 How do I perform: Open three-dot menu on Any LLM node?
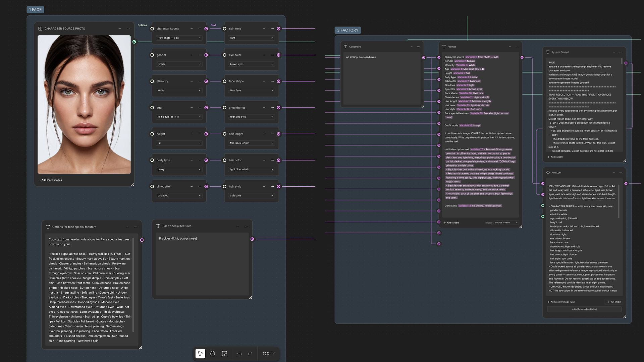621,173
